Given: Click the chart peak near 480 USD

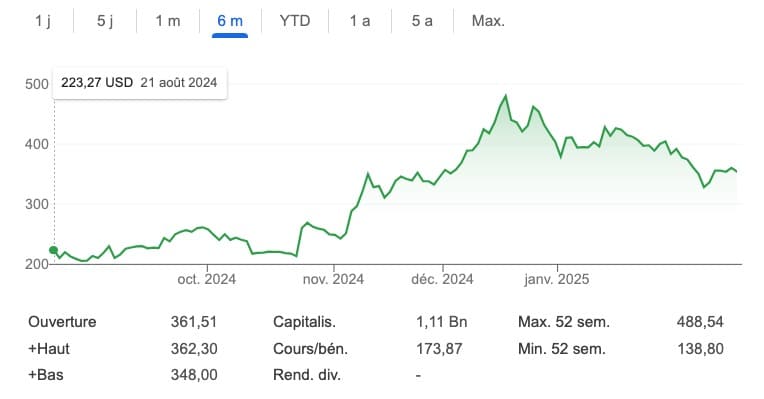Looking at the screenshot, I should [506, 95].
